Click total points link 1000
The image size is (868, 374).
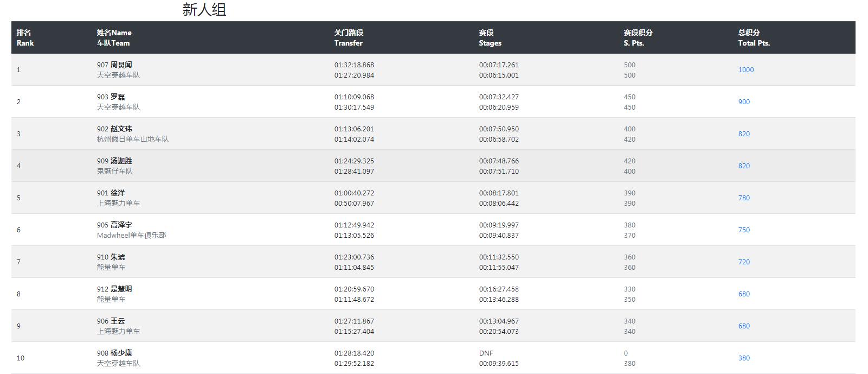(x=745, y=69)
